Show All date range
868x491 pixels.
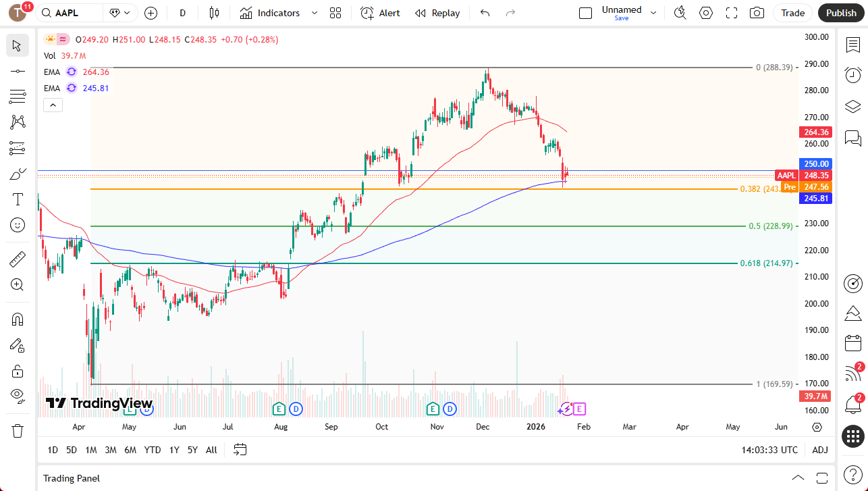tap(211, 450)
